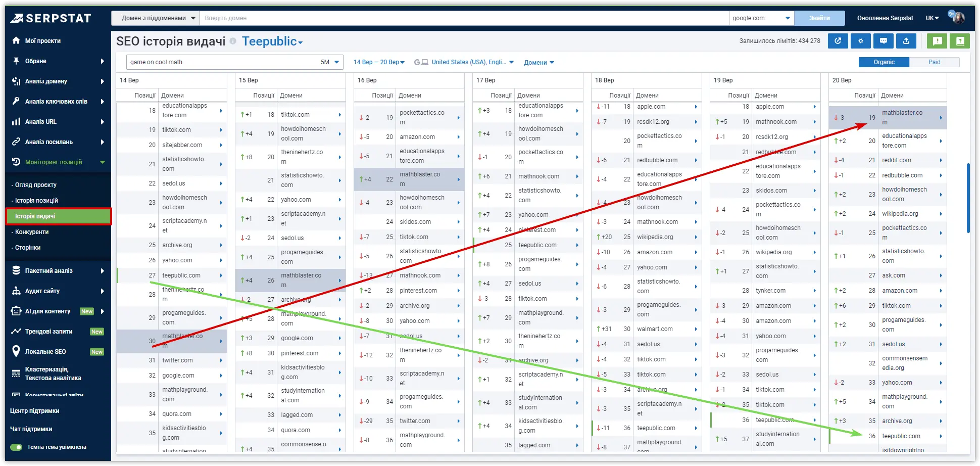Click walmart.com in the 18 Бер column
The width and height of the screenshot is (980, 466).
(x=655, y=329)
